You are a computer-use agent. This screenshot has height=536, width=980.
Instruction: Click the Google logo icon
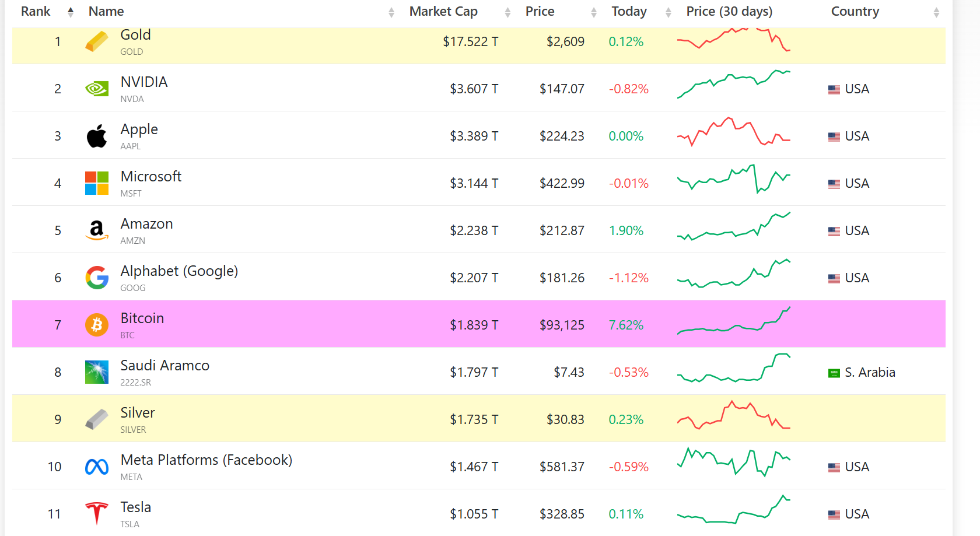(97, 278)
